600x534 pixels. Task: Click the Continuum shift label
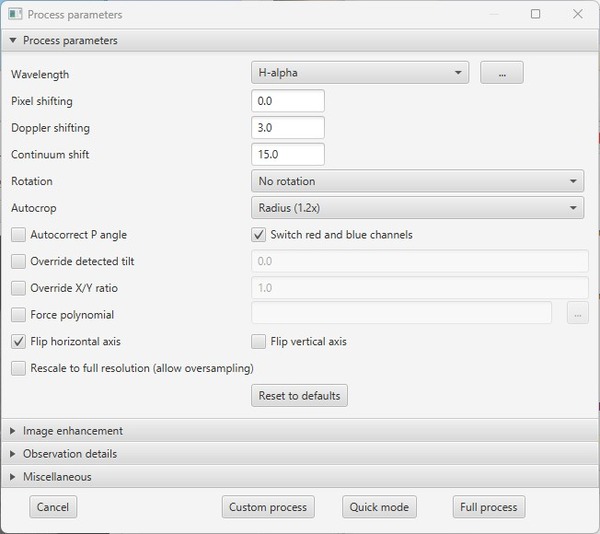(x=50, y=155)
